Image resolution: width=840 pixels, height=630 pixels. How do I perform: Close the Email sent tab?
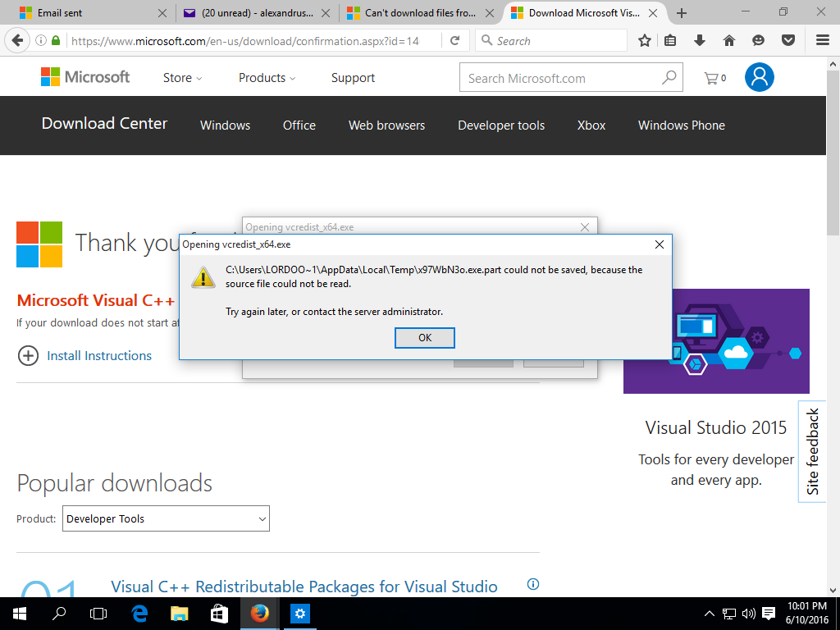[x=162, y=13]
